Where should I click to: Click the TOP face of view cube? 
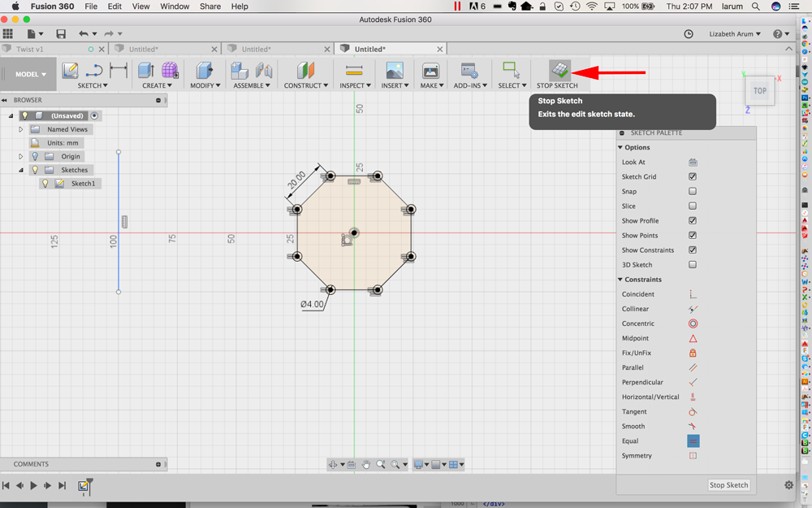(760, 91)
